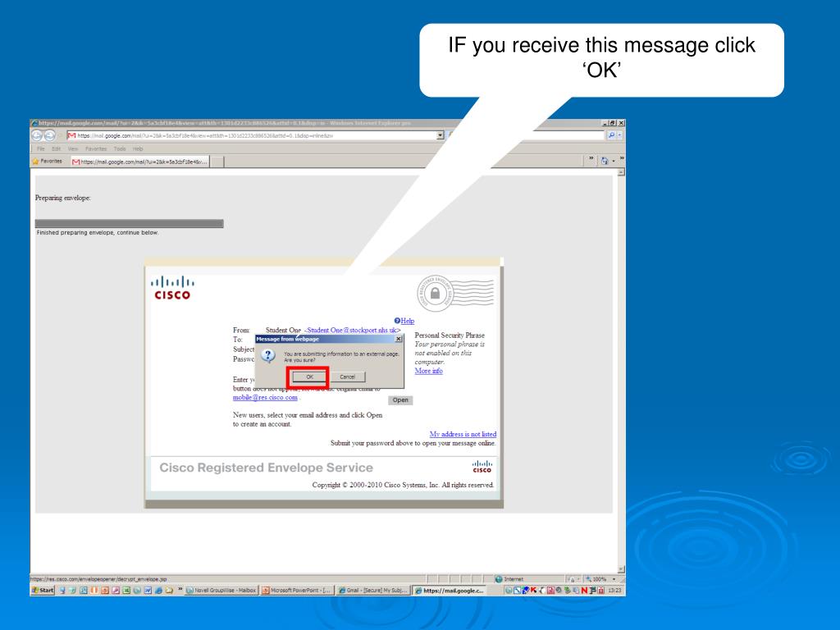Open the Favorites menu
The width and height of the screenshot is (840, 630).
96,149
